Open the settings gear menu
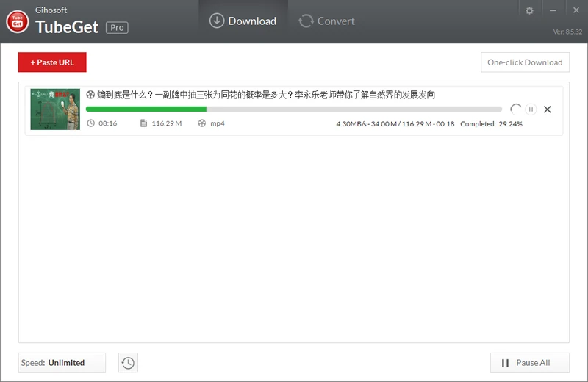The image size is (588, 382). pyautogui.click(x=529, y=10)
